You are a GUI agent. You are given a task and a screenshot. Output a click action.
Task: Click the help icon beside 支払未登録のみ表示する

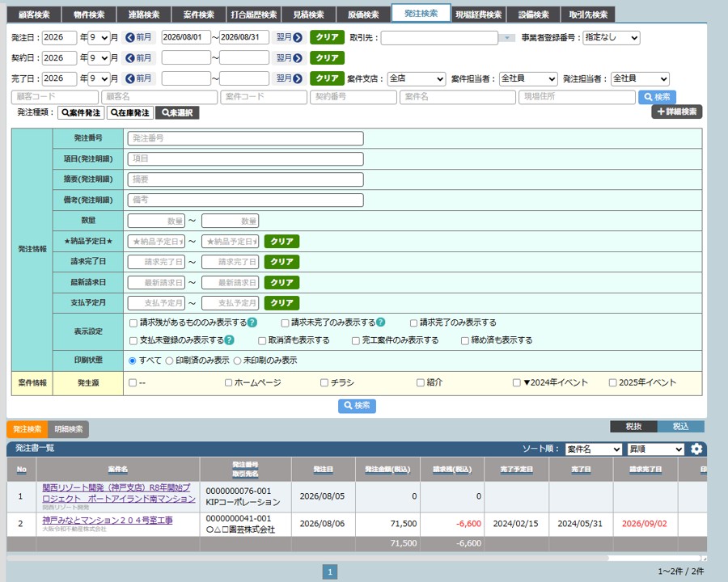[230, 339]
